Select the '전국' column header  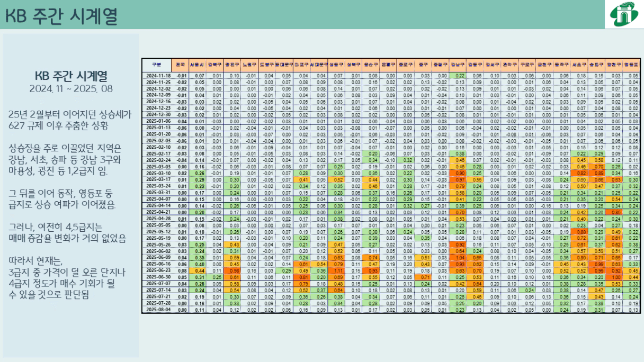coord(181,64)
